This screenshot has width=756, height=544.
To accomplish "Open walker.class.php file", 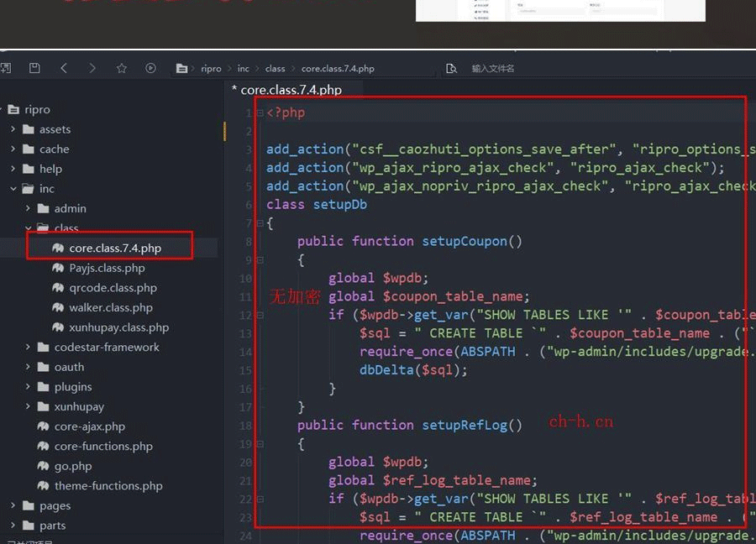I will click(x=111, y=307).
